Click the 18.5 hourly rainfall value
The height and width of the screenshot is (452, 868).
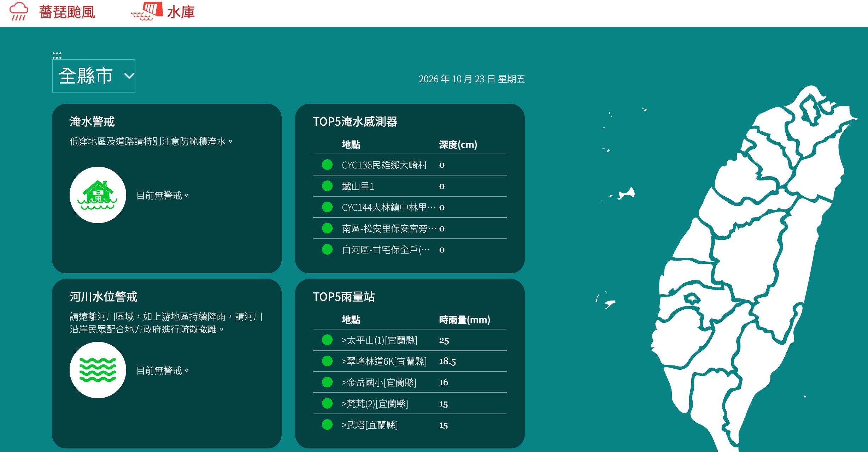click(x=447, y=361)
